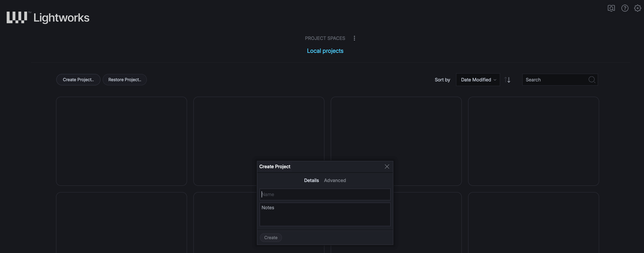Open the Date Modified sort dropdown
This screenshot has width=644, height=253.
tap(478, 80)
